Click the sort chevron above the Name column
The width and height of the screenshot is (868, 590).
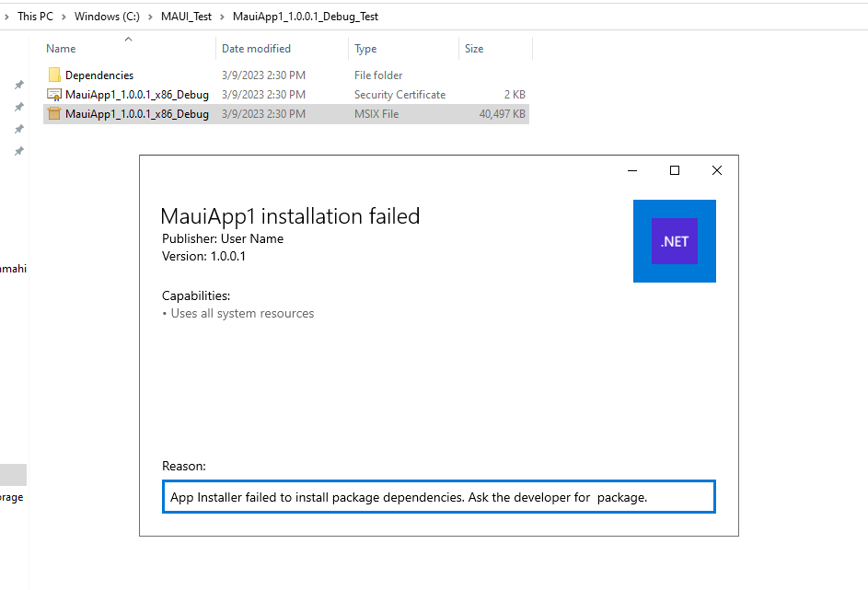[x=127, y=40]
